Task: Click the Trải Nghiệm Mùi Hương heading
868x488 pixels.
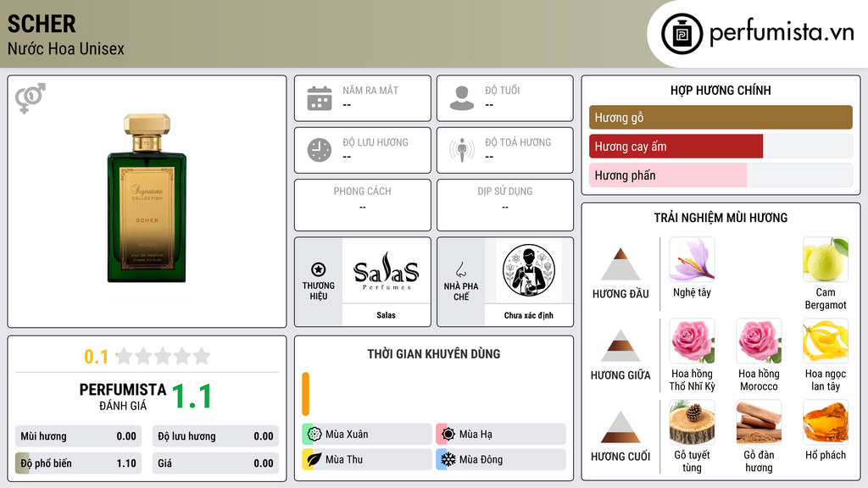Action: point(721,218)
